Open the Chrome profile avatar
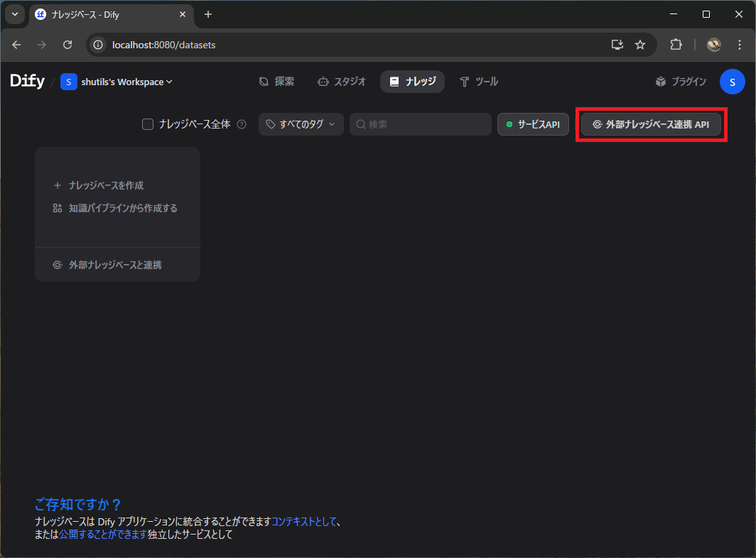This screenshot has width=756, height=558. [x=713, y=45]
